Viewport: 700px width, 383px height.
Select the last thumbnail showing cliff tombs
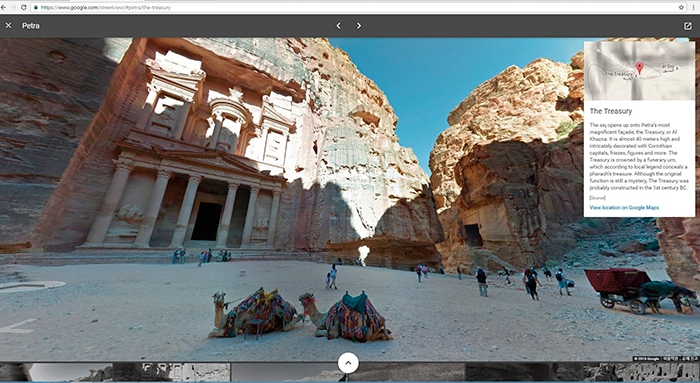coord(641,372)
